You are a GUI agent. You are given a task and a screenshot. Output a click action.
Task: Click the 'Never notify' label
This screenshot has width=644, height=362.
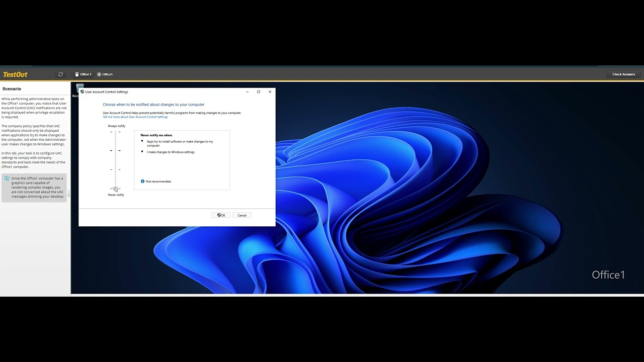116,195
